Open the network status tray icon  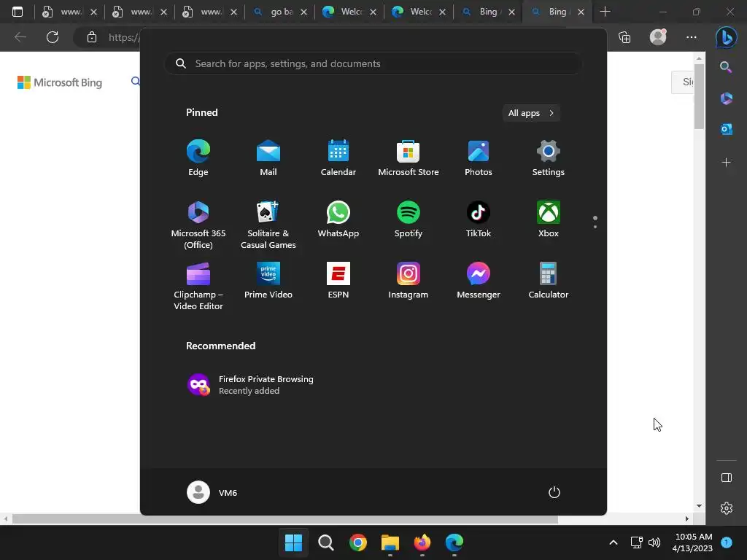636,542
